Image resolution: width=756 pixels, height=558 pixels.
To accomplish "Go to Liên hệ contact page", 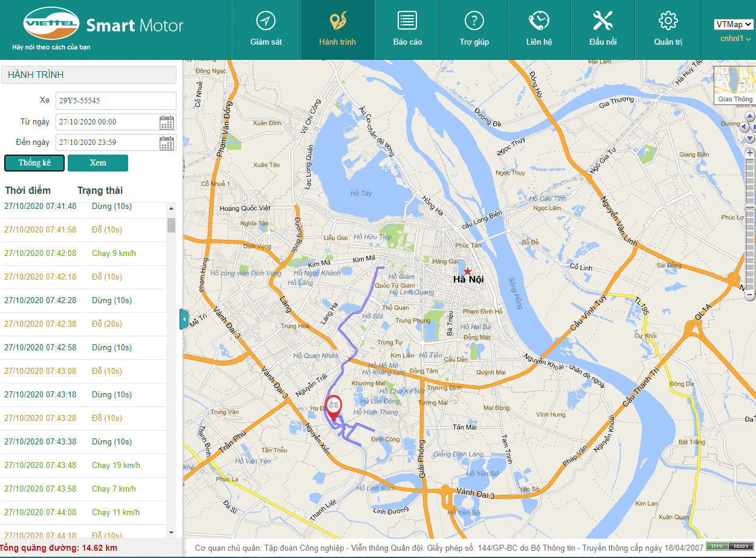I will (x=539, y=30).
